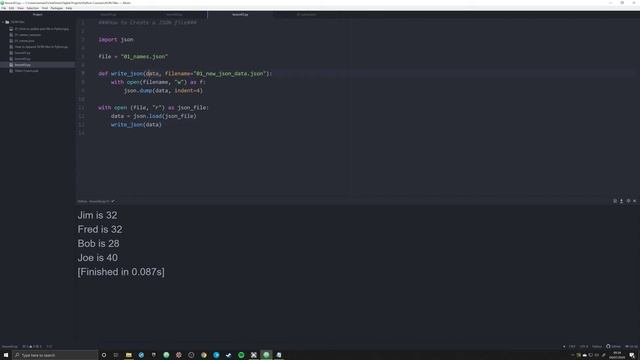Click the Cortana circle icon on taskbar
Screen dimensions: 640x360
tap(104, 355)
